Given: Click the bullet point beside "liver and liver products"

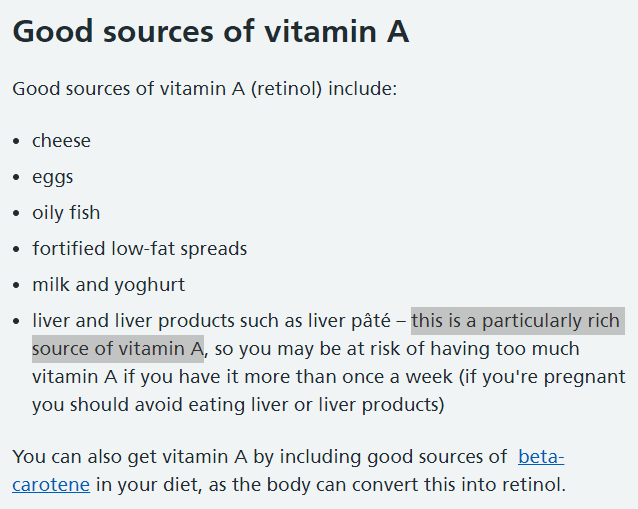Looking at the screenshot, I should (x=16, y=321).
